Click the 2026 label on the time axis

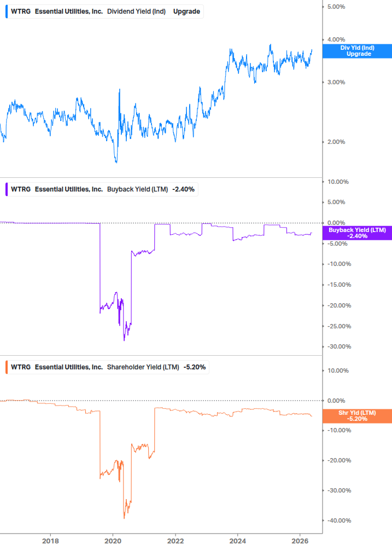(x=300, y=541)
